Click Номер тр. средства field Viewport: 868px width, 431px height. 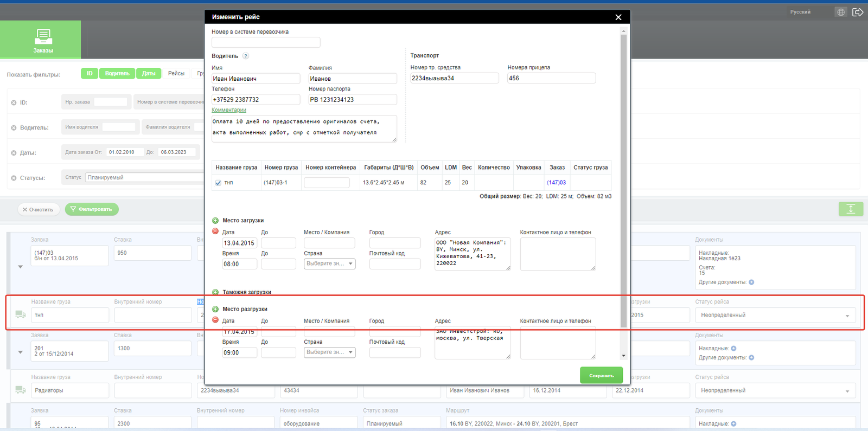coord(455,78)
